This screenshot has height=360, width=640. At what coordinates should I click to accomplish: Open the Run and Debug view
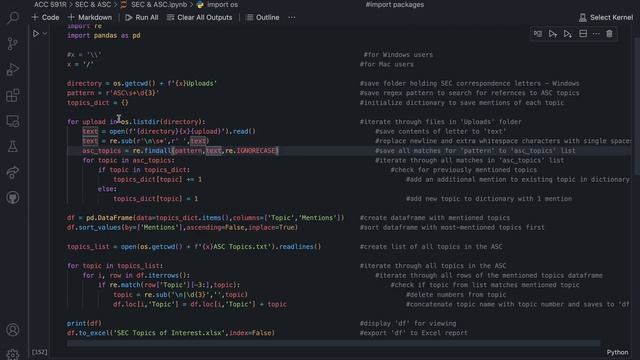[x=13, y=69]
